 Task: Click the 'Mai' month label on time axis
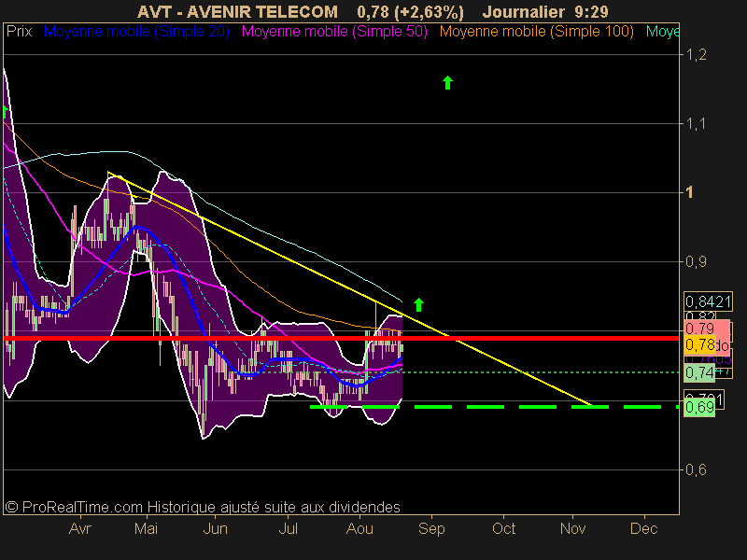[x=146, y=528]
